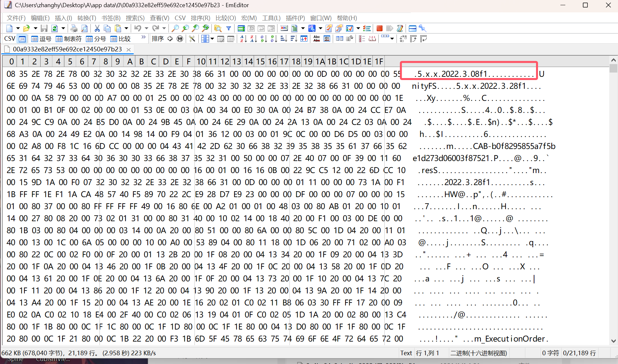The width and height of the screenshot is (618, 364).
Task: Click the red Stop/Record macro square
Action: (380, 28)
